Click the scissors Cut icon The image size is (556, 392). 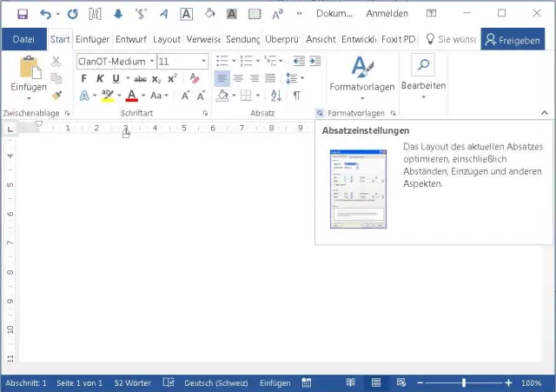tap(56, 62)
